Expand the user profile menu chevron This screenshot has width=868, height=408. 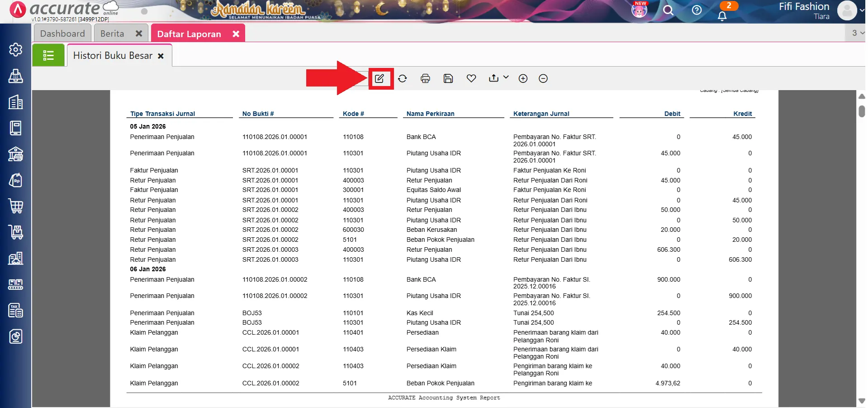(x=862, y=10)
